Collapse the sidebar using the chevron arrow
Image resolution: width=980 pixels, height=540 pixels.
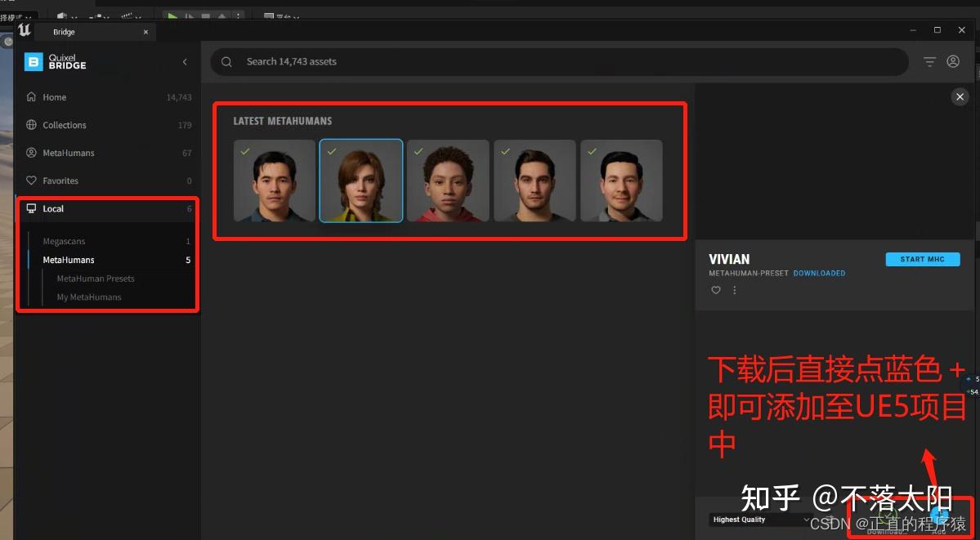(x=185, y=61)
